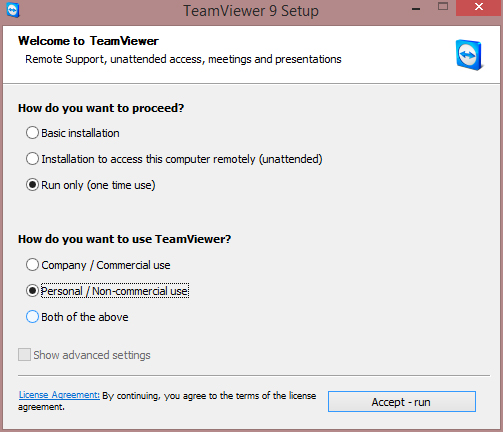Image resolution: width=503 pixels, height=432 pixels.
Task: Open the License Agreement link
Action: click(59, 395)
